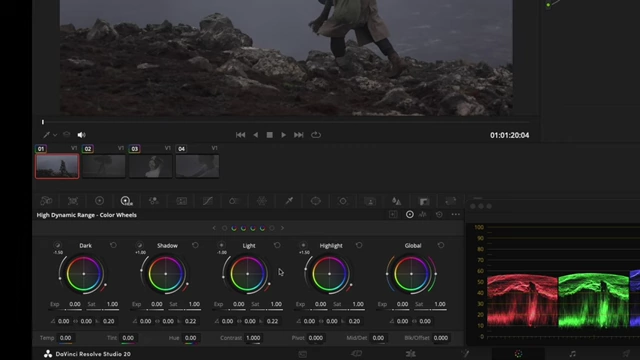
Task: Reset all HDR palette adjustments
Action: coord(439,215)
